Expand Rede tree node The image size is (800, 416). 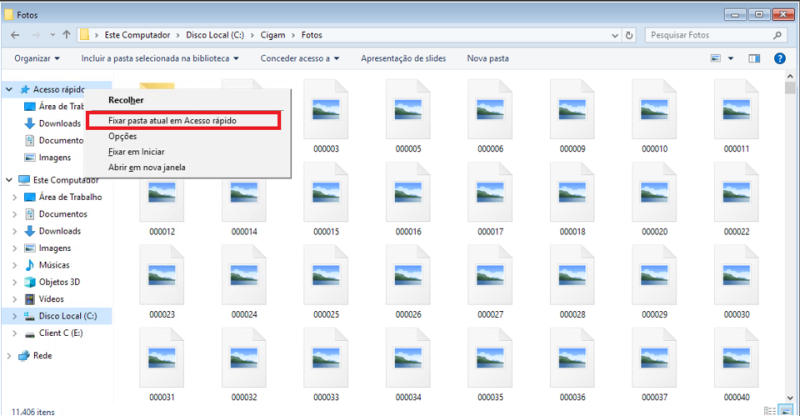click(x=9, y=356)
